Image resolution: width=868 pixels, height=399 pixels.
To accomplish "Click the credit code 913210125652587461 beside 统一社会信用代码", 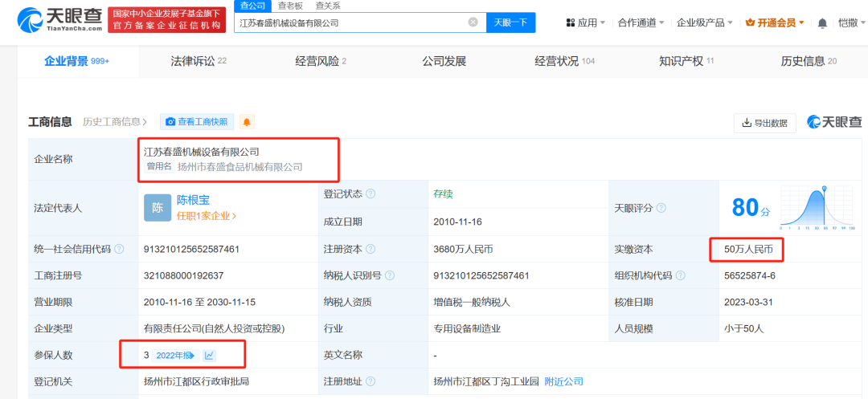I will (191, 249).
